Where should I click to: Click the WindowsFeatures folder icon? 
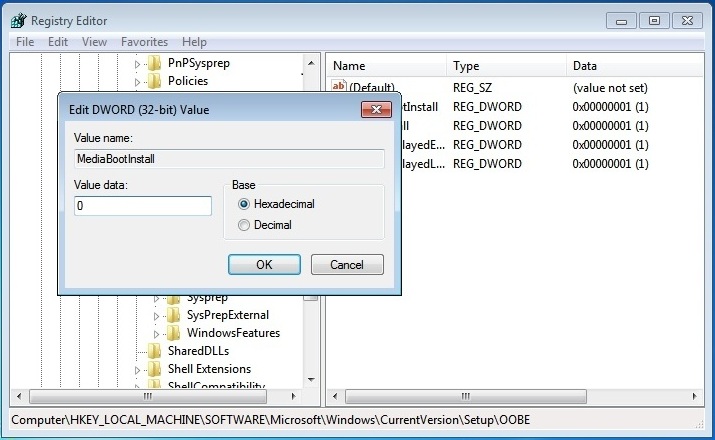tap(174, 333)
